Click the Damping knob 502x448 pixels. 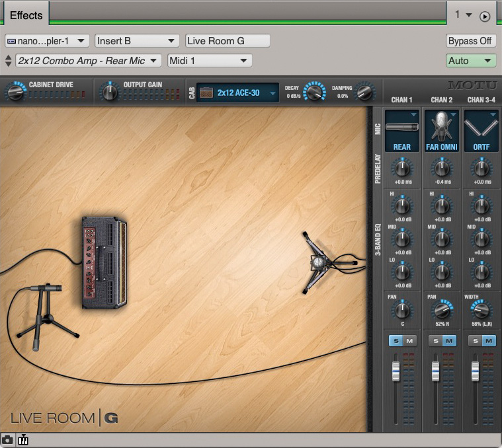(364, 92)
